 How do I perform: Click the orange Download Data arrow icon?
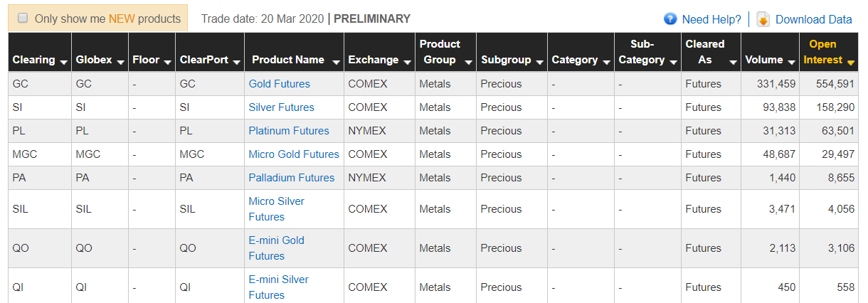763,19
